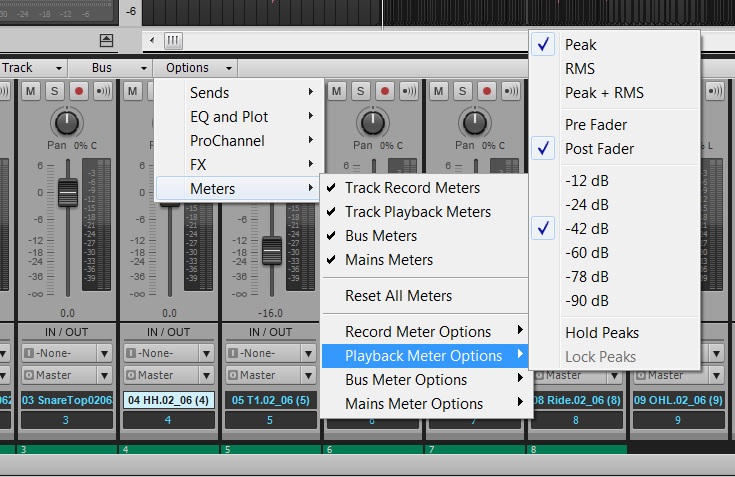Toggle input echo on track 6
This screenshot has height=477, width=735.
tap(409, 91)
